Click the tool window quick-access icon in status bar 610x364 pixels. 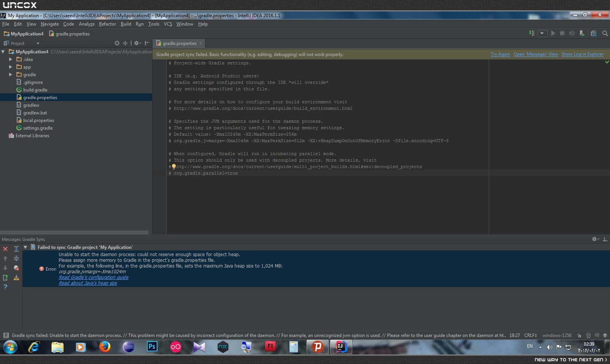pyautogui.click(x=6, y=335)
